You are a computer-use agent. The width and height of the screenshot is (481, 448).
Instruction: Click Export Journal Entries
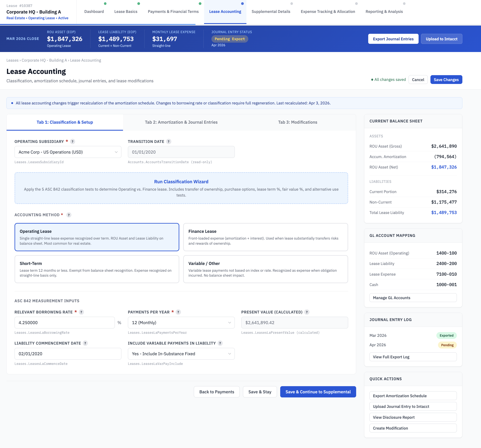click(393, 39)
